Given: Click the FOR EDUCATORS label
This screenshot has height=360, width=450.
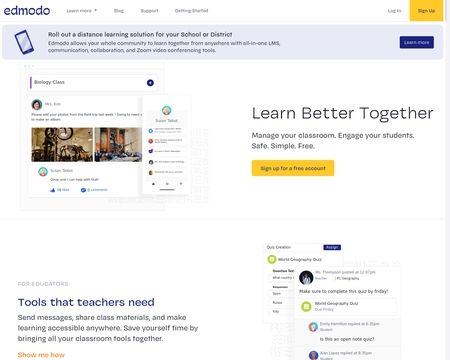Looking at the screenshot, I should (43, 284).
